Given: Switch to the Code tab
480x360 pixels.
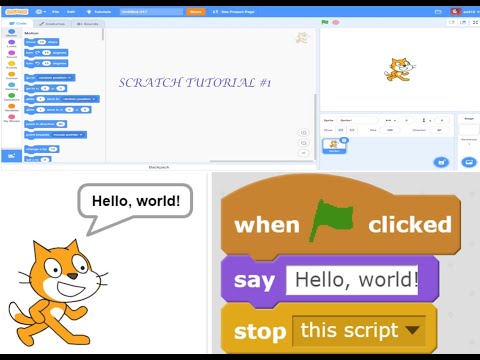Looking at the screenshot, I should click(18, 23).
